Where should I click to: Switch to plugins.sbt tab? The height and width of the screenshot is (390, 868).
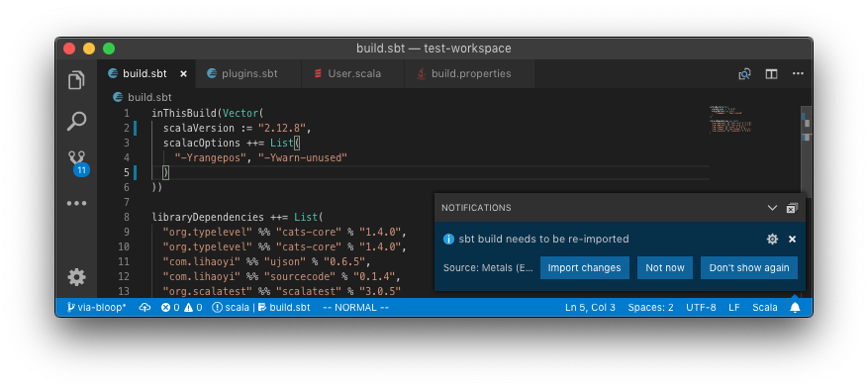248,73
